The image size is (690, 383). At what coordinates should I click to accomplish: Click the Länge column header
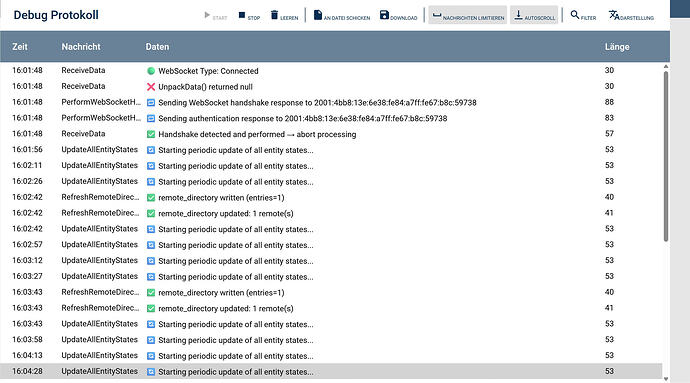coord(617,47)
